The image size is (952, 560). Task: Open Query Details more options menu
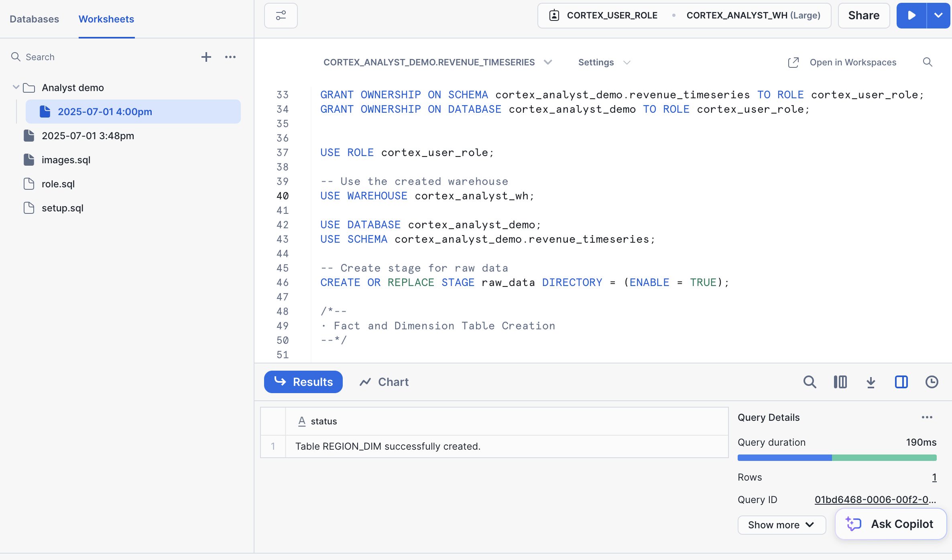pyautogui.click(x=927, y=418)
